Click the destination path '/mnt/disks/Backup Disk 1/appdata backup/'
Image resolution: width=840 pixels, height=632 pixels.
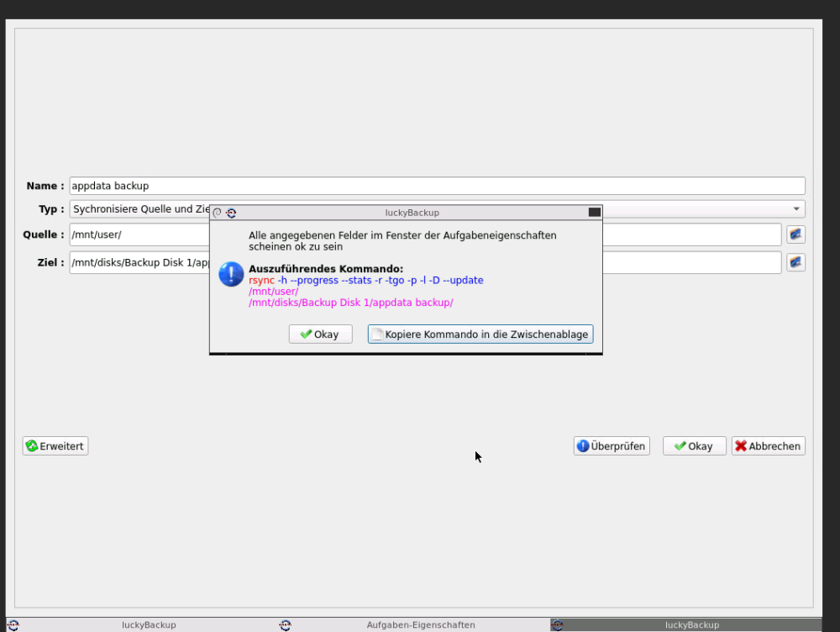pos(351,303)
